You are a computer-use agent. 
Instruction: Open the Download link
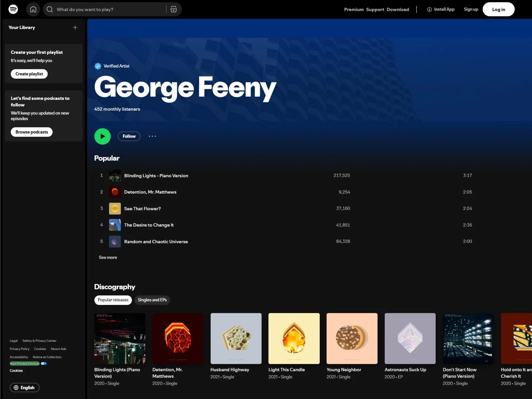398,9
